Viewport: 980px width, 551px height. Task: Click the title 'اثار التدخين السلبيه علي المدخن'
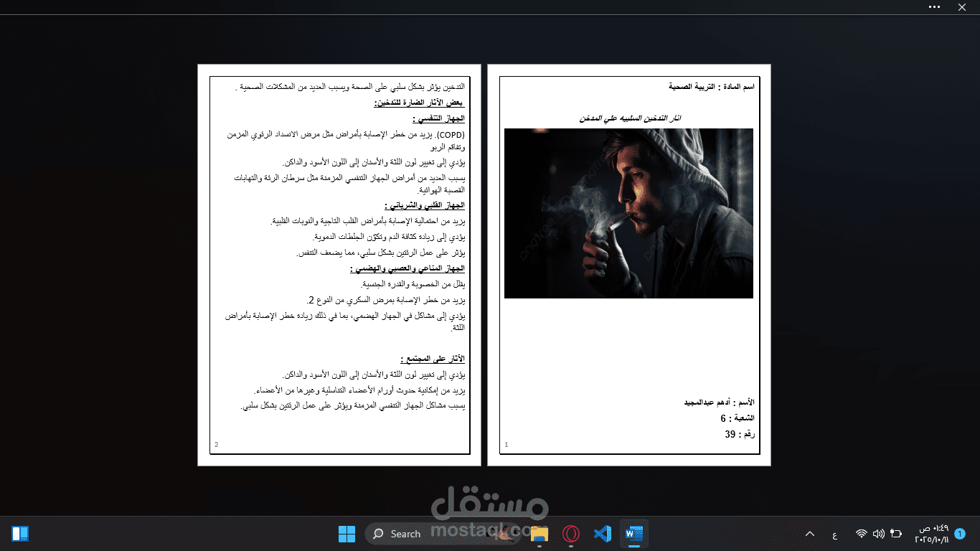pyautogui.click(x=630, y=118)
